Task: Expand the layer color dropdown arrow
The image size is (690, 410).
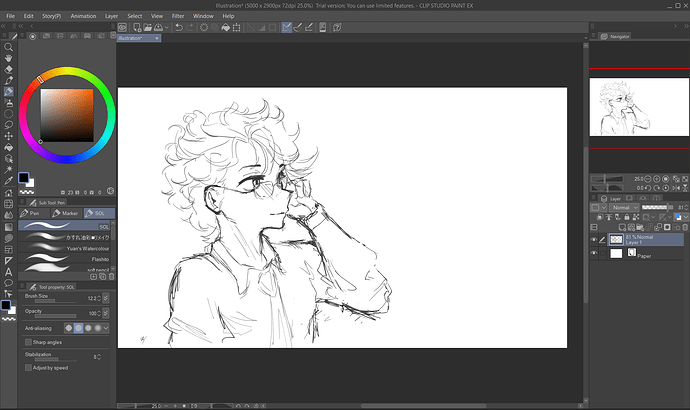Action: 686,217
